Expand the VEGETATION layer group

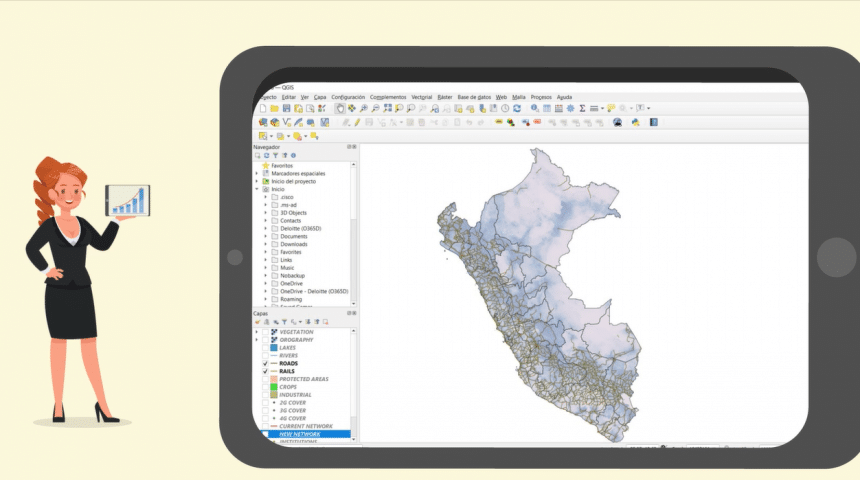click(x=257, y=332)
